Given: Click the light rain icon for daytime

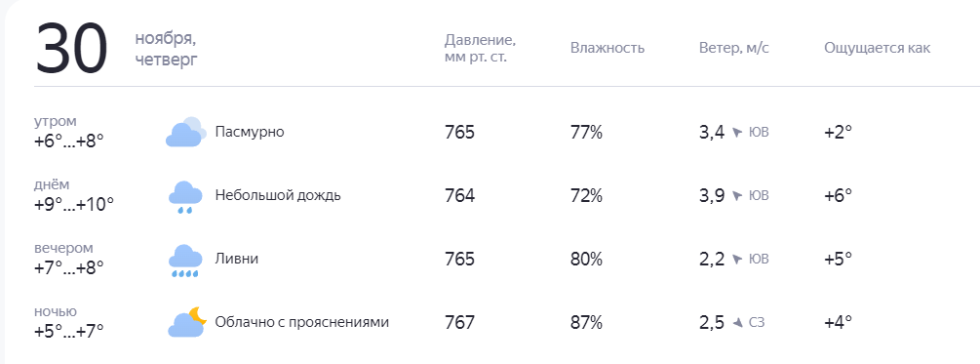Looking at the screenshot, I should pos(185,197).
